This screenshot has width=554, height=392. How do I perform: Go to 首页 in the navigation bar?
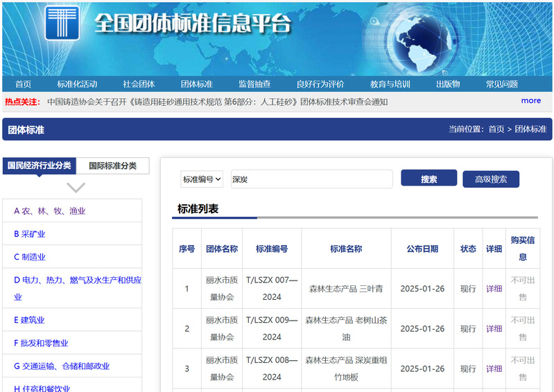pos(24,84)
